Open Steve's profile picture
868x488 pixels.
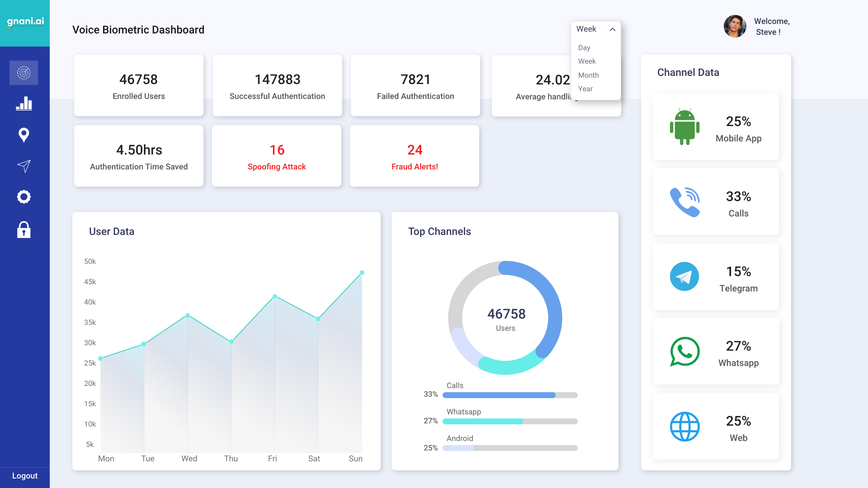pyautogui.click(x=735, y=26)
